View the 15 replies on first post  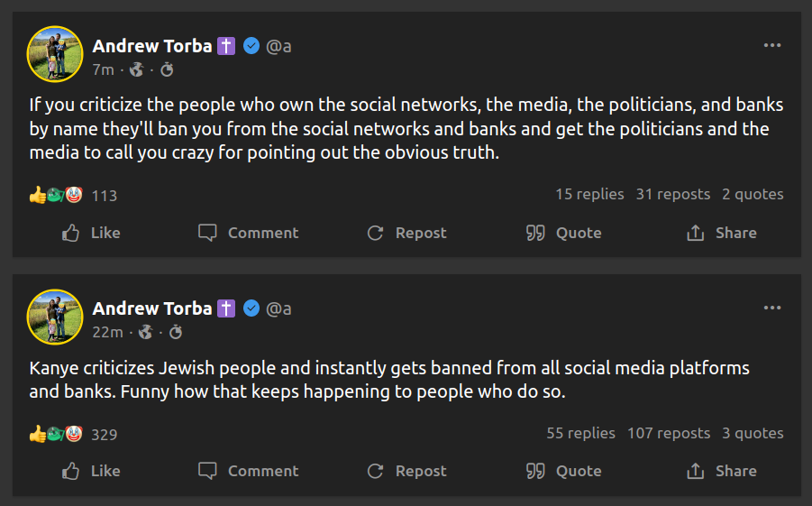point(589,194)
